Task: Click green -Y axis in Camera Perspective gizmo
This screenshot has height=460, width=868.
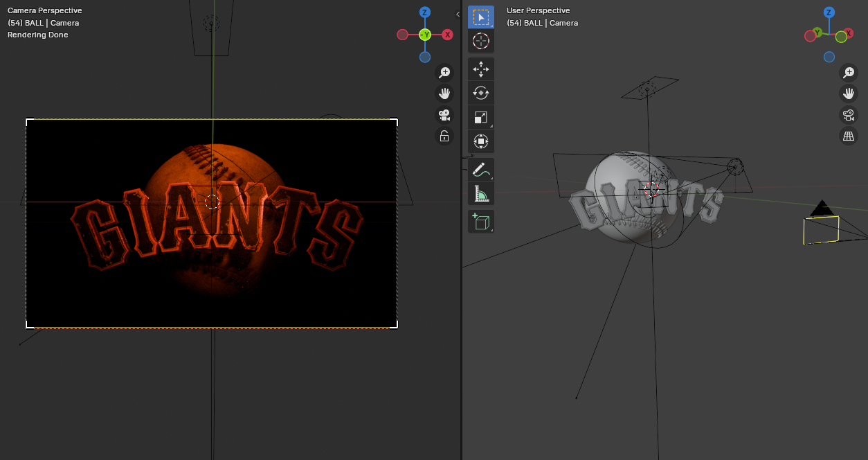Action: click(x=425, y=35)
